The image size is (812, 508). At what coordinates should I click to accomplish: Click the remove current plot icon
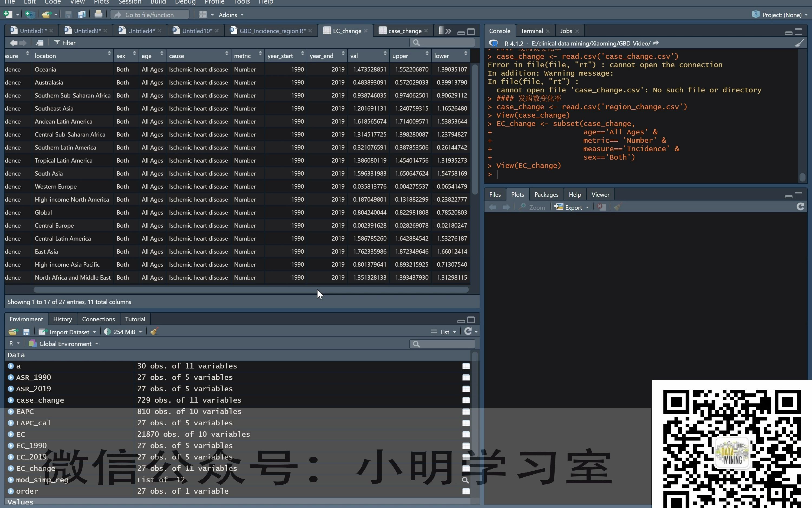pos(601,207)
